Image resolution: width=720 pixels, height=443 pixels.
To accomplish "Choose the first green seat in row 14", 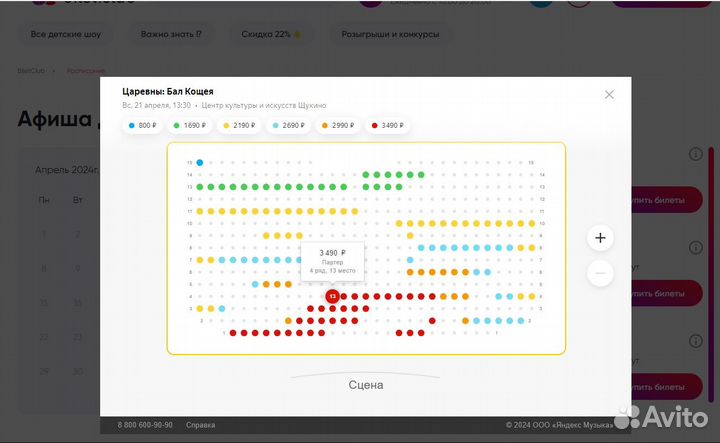I will (366, 175).
